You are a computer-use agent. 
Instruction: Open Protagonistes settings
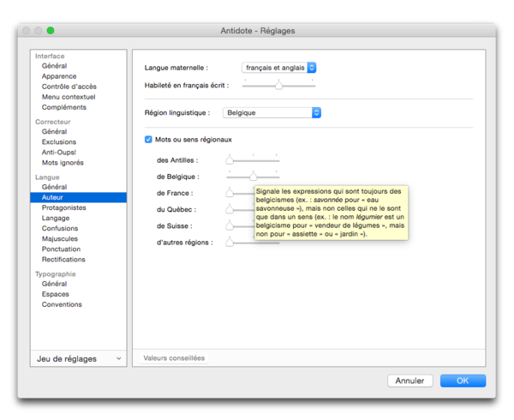tap(64, 208)
